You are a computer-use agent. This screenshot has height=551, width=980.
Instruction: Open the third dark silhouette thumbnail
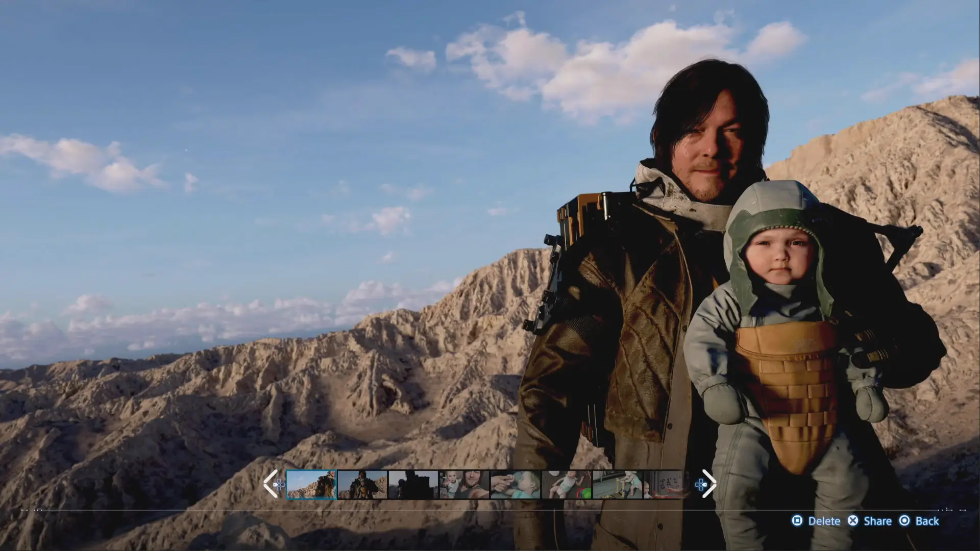tap(413, 484)
